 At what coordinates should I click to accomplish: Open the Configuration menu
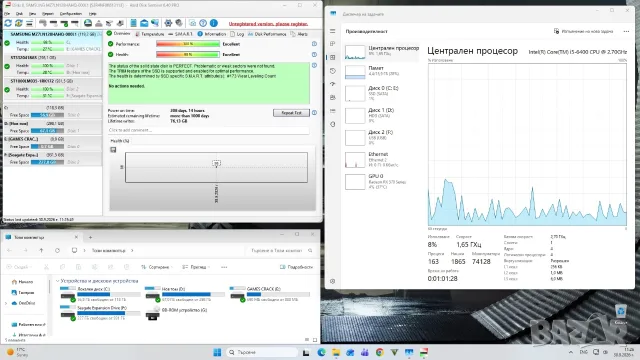(x=71, y=13)
